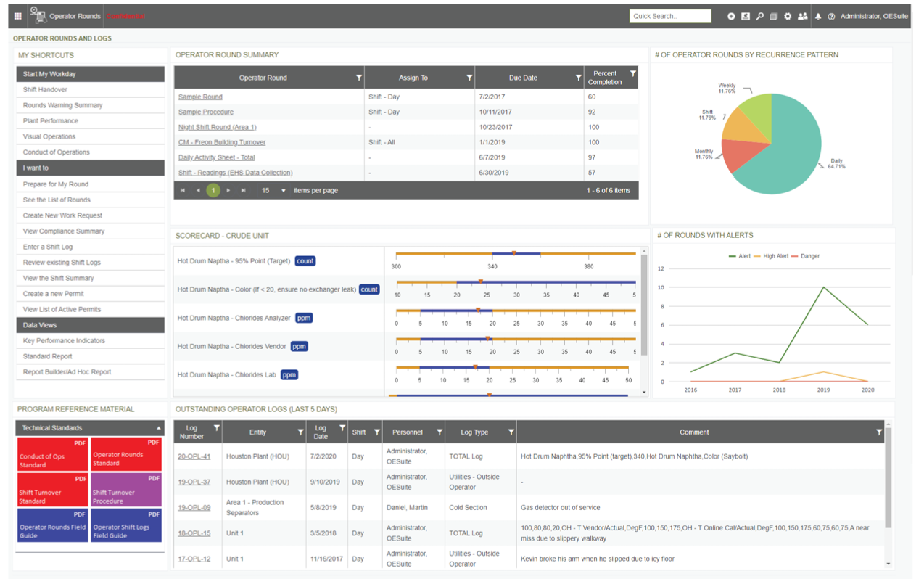Open CM - Freon Building Turnover link
The width and height of the screenshot is (924, 579).
[x=222, y=142]
